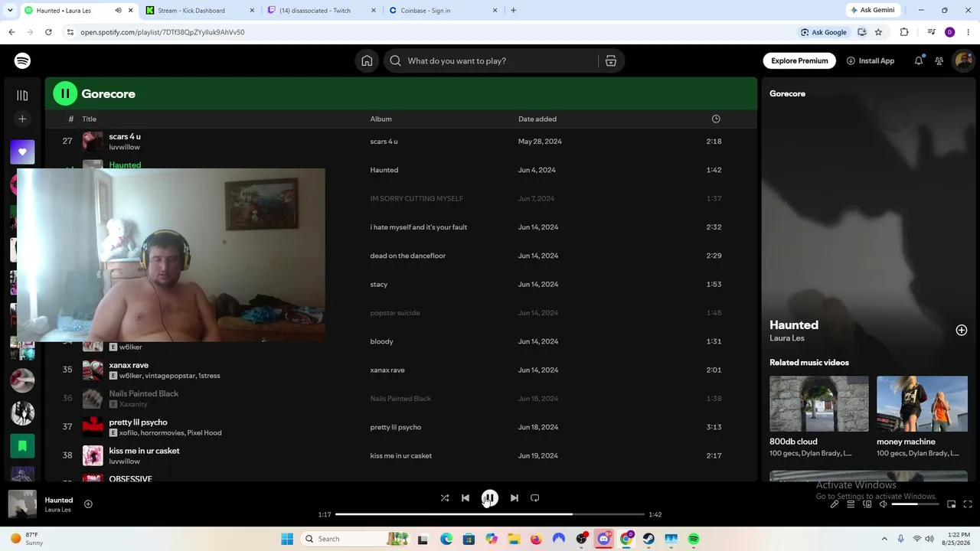The height and width of the screenshot is (551, 980).
Task: Sort tracks by Album column
Action: tap(381, 119)
